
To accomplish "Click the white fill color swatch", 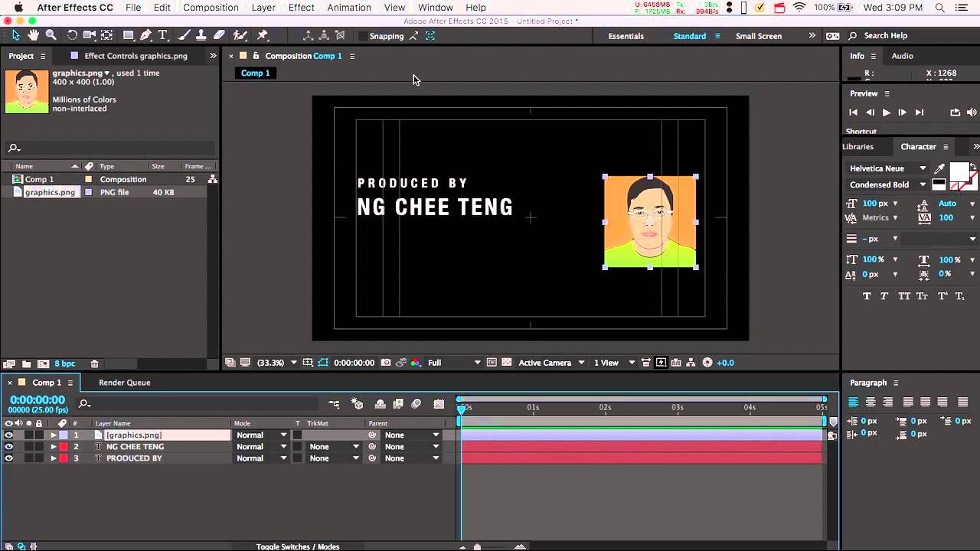I will 959,172.
